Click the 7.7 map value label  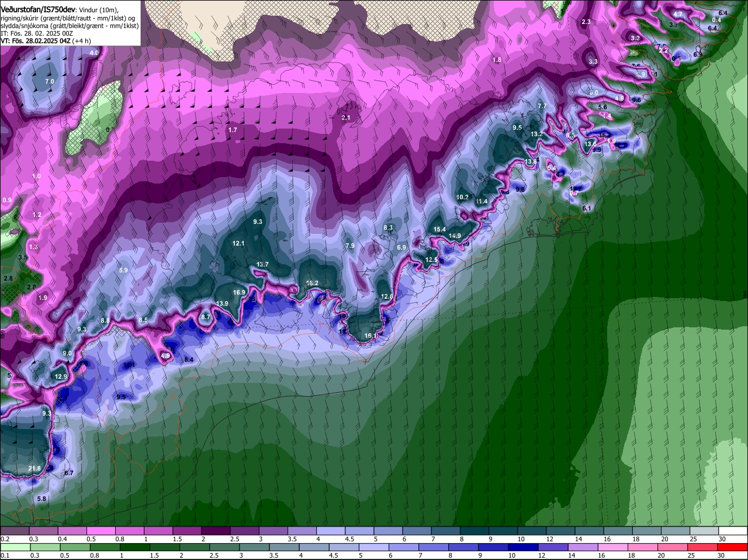pos(542,106)
